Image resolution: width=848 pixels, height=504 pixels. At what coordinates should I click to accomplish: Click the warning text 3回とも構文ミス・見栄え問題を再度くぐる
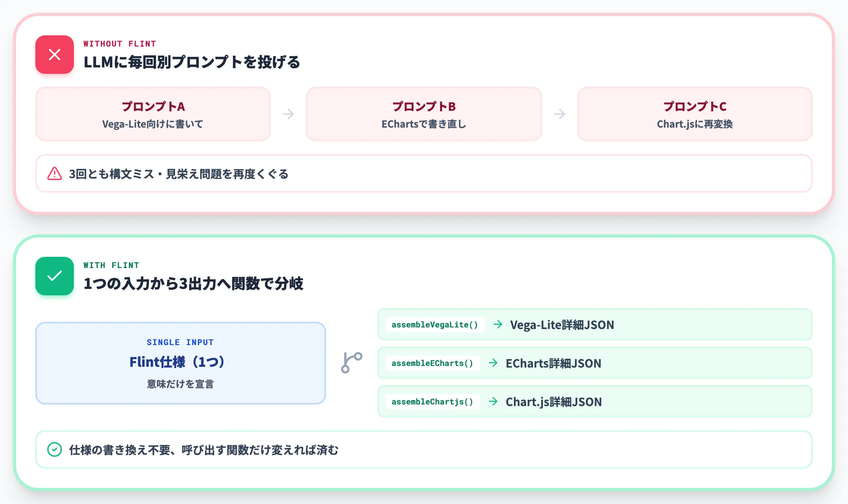(x=179, y=174)
